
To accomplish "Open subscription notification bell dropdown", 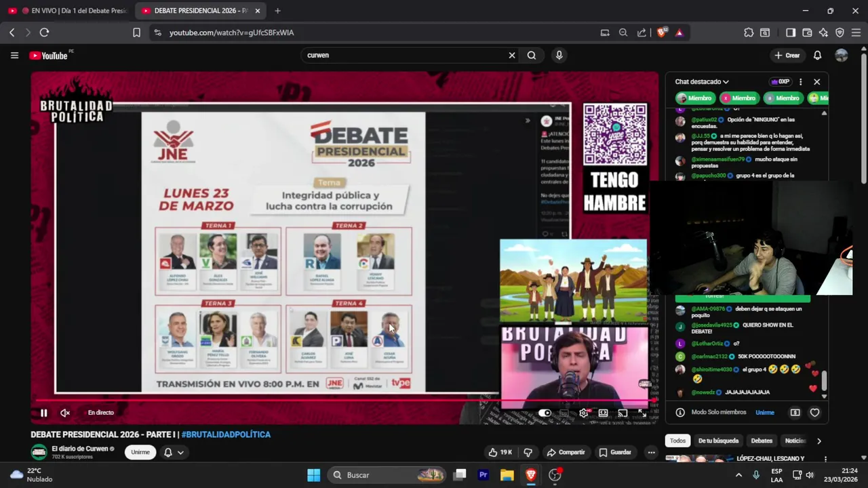I will click(x=174, y=452).
